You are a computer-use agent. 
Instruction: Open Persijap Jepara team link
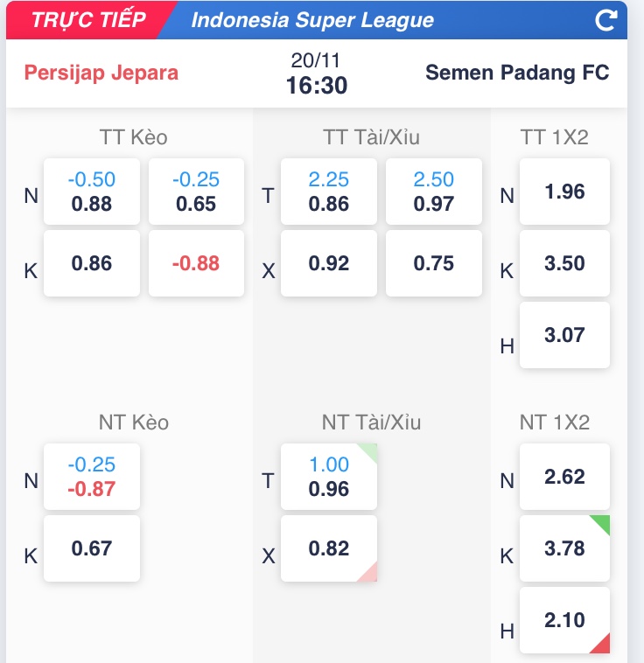coord(101,72)
